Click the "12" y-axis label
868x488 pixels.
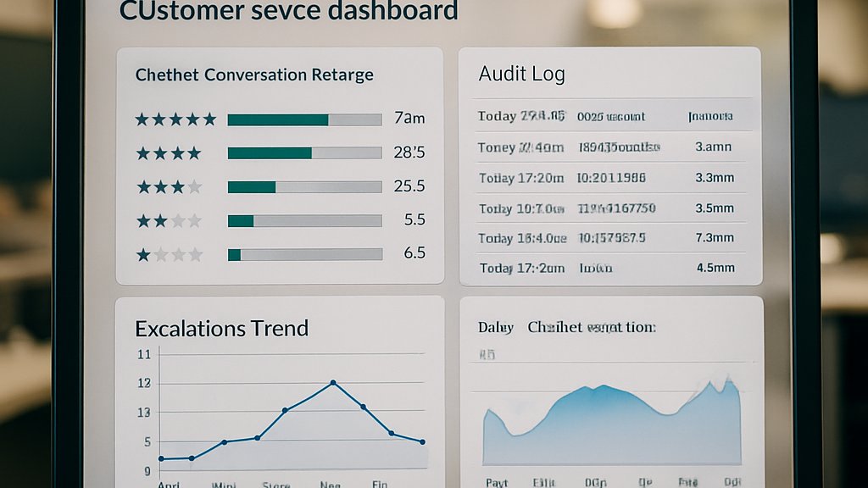[x=144, y=384]
